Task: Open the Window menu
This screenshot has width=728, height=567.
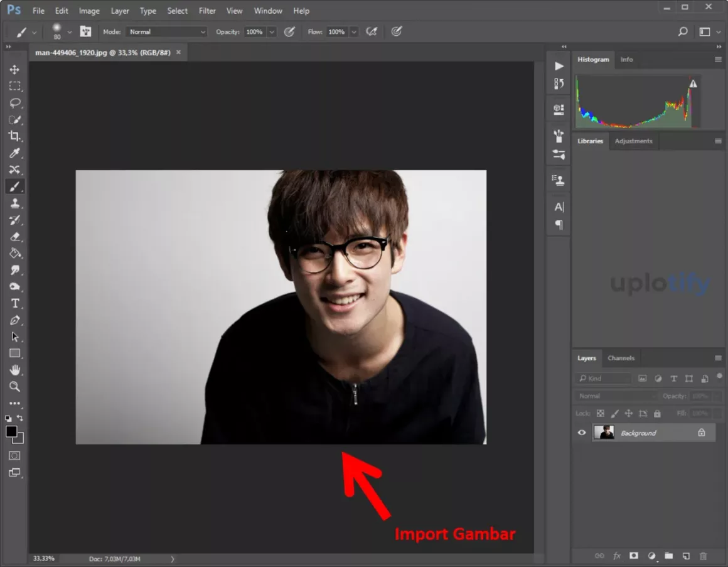Action: click(x=268, y=11)
